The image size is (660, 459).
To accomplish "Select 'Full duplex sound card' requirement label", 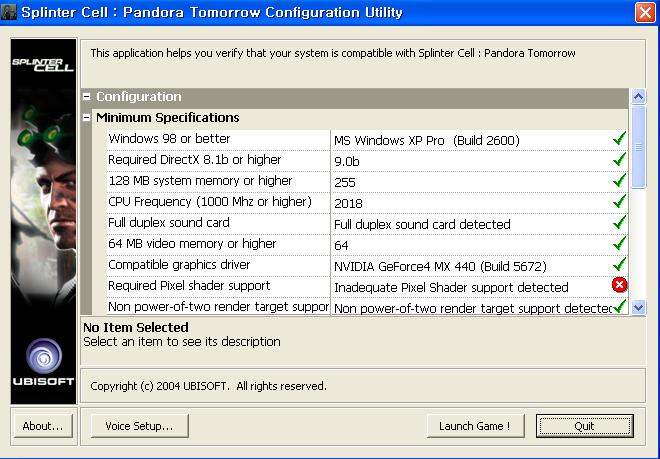I will [169, 223].
